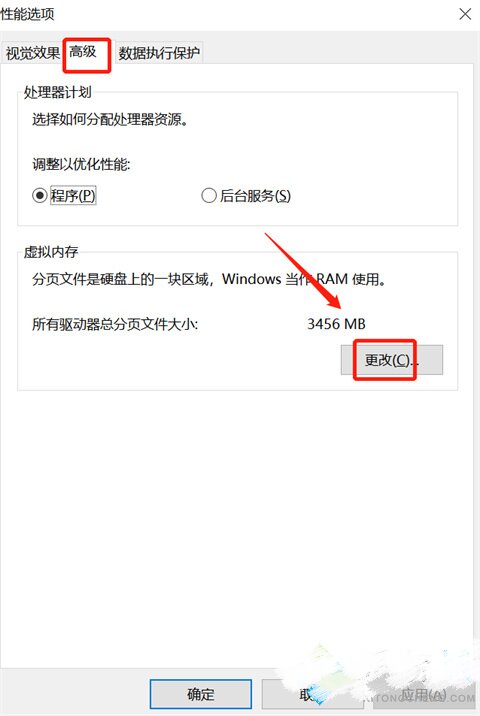Viewport: 480px width, 716px height.
Task: Click the 调整以优化性能 label
Action: point(81,163)
